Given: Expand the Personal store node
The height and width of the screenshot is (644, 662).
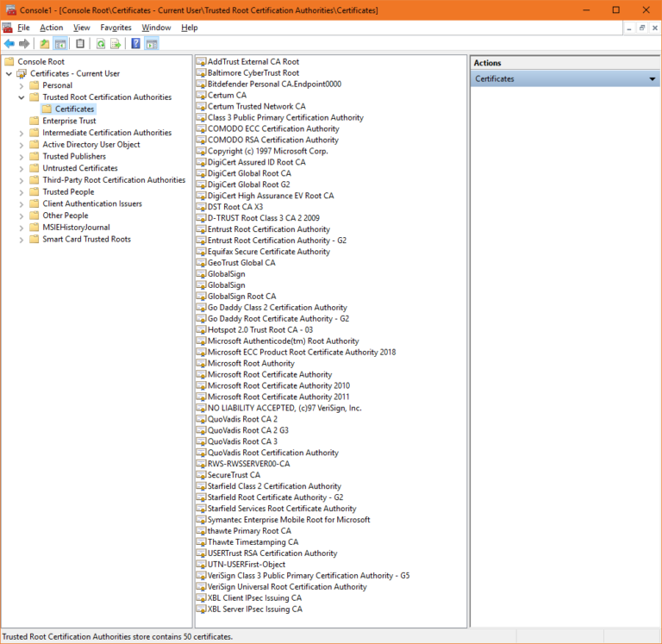Looking at the screenshot, I should tap(22, 85).
